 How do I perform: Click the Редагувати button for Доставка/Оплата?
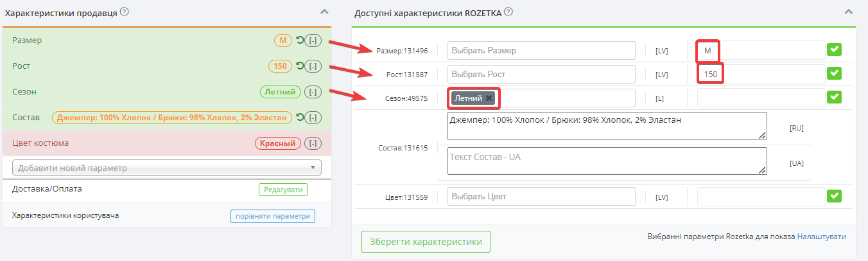[283, 190]
